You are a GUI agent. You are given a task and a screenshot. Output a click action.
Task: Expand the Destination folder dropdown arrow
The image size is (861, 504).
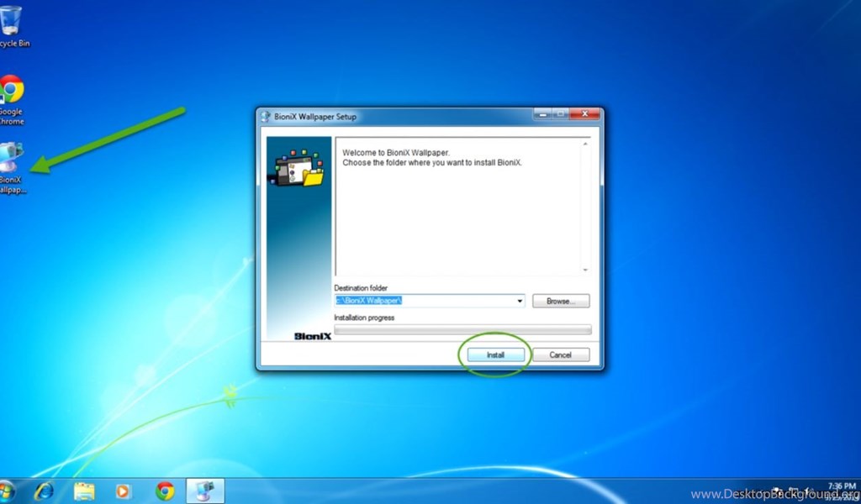520,301
